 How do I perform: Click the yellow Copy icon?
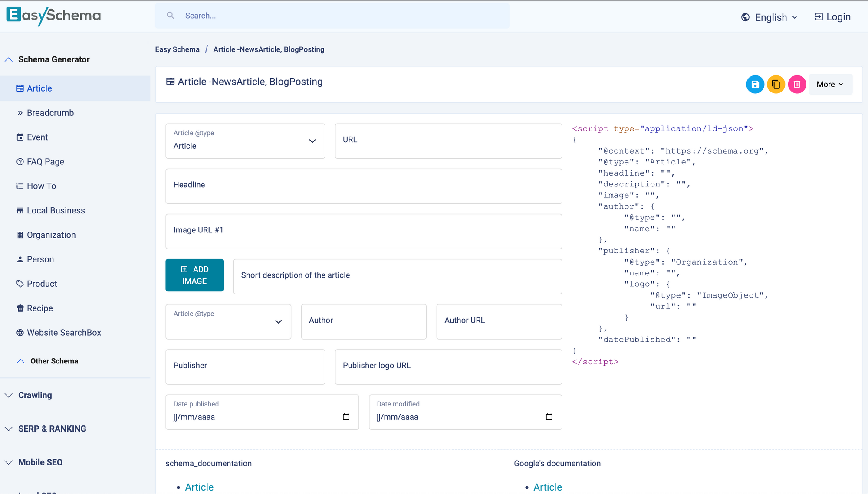pos(776,84)
